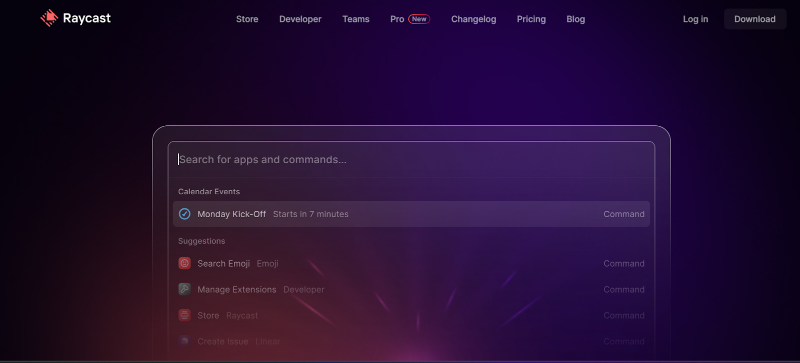
Task: Click the Store command icon
Action: click(x=185, y=316)
